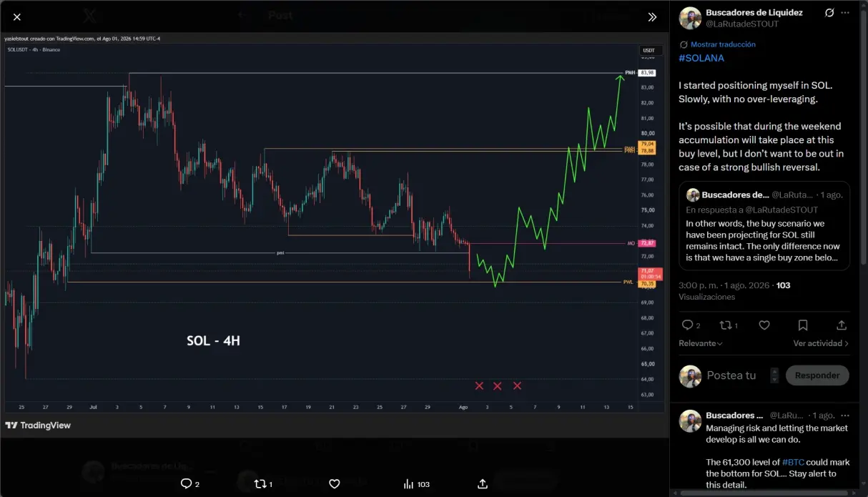The width and height of the screenshot is (868, 497).
Task: Open the quoted Buscadores de Liquidez post
Action: coord(764,225)
